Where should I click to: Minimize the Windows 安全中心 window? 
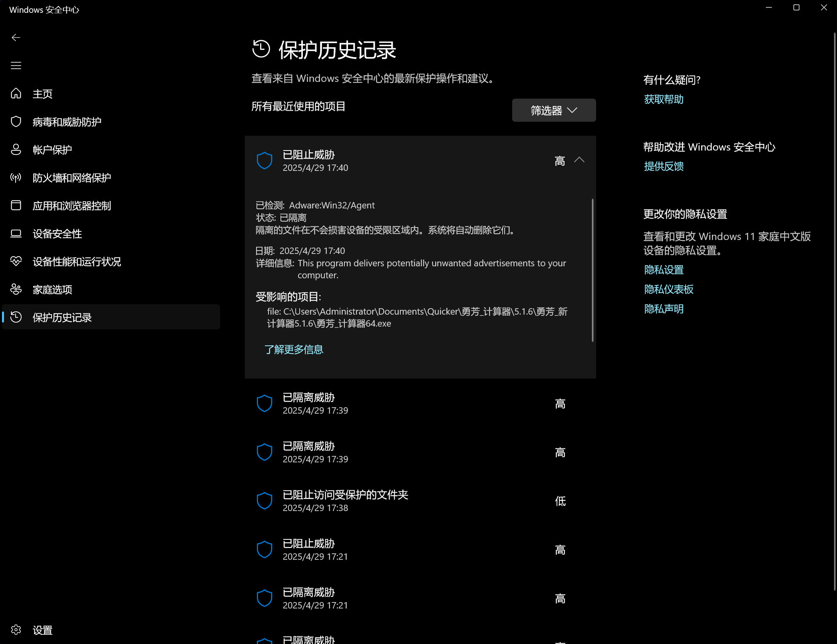769,8
